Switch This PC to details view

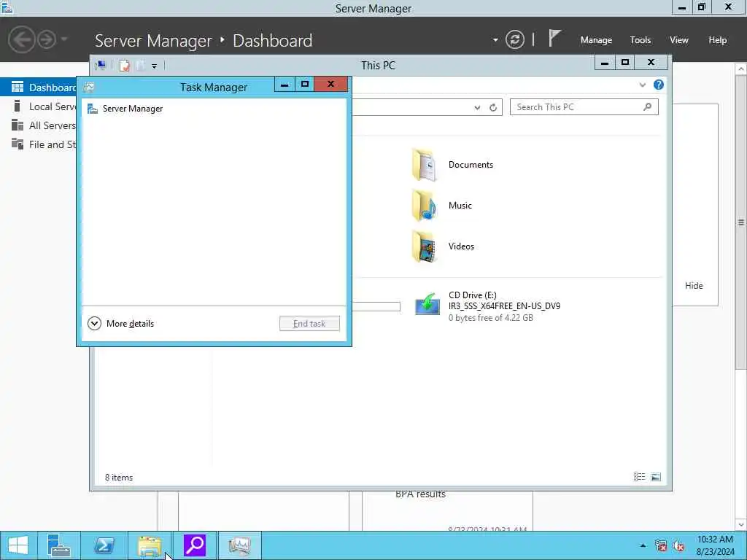(x=639, y=477)
